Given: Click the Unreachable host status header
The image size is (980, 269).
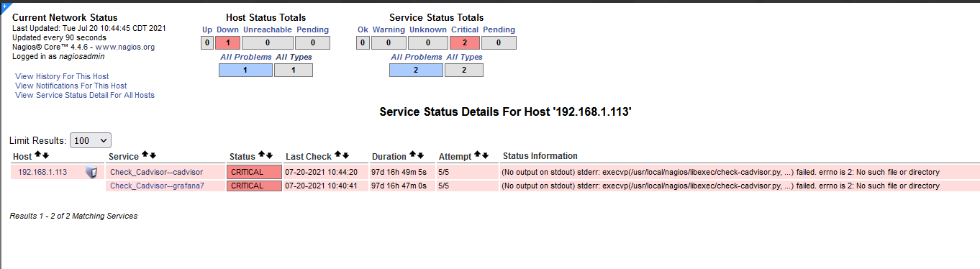Looking at the screenshot, I should (267, 29).
